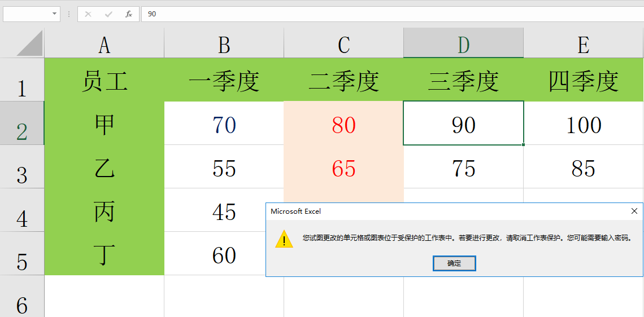The width and height of the screenshot is (644, 317).
Task: Select the cell with employee 丁
Action: [105, 253]
